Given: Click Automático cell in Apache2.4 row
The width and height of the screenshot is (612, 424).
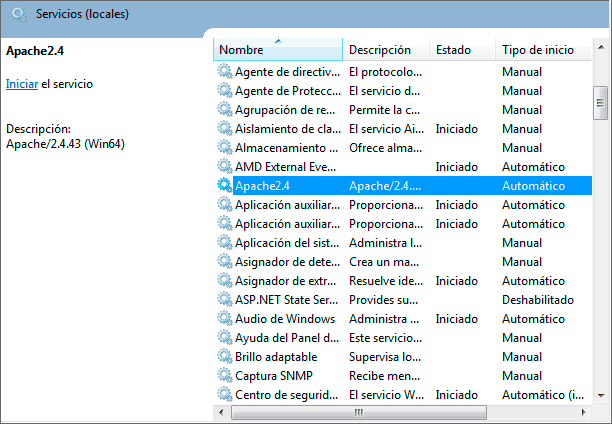Looking at the screenshot, I should point(533,186).
